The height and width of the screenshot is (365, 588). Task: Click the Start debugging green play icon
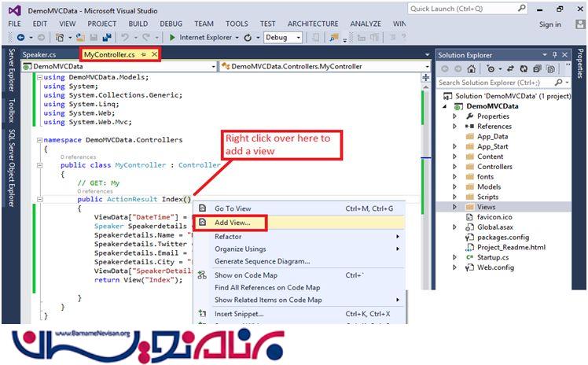[x=172, y=38]
